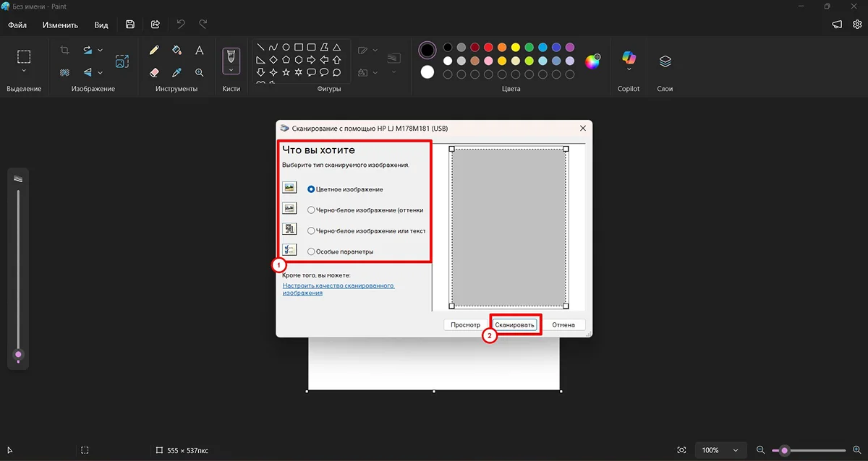
Task: Choose black-and-white image or text option
Action: tap(311, 231)
